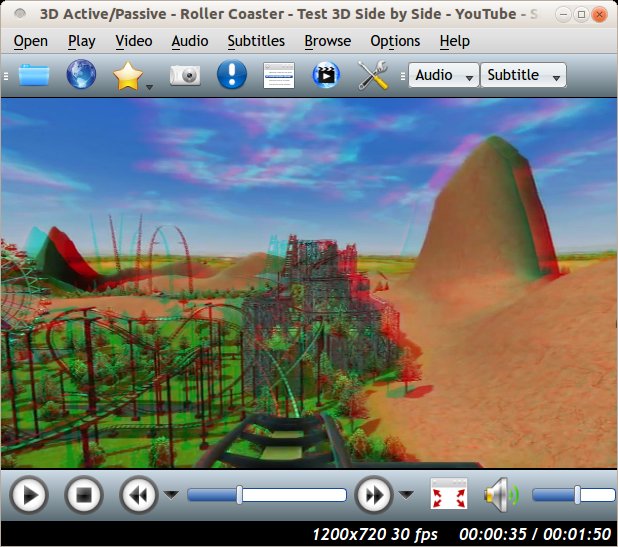618x547 pixels.
Task: Open the Open menu
Action: point(31,41)
